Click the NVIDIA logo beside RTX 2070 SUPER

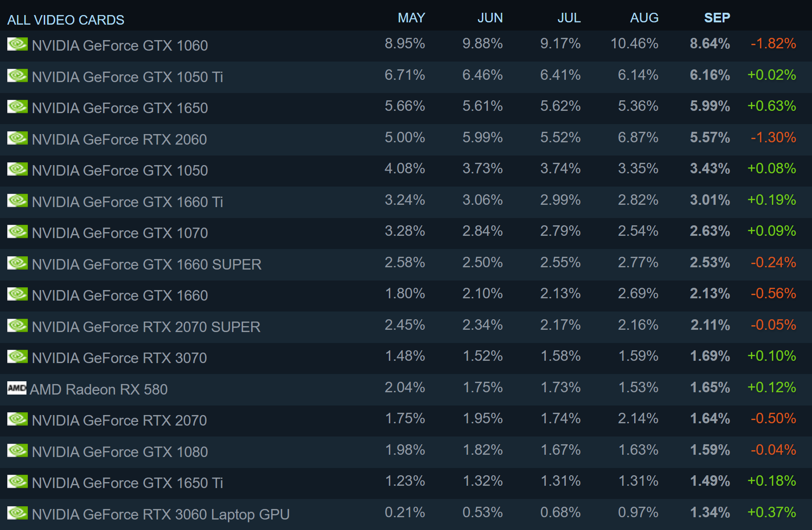17,326
